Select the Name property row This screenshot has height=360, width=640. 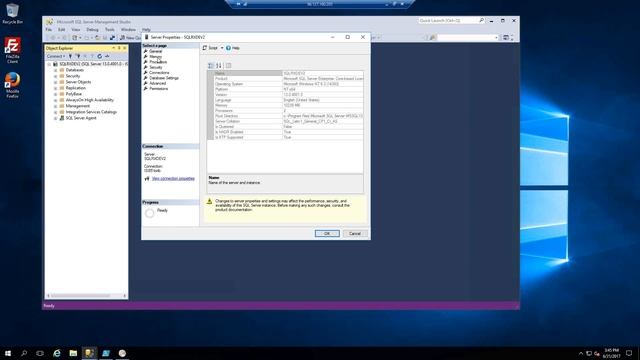click(x=289, y=73)
